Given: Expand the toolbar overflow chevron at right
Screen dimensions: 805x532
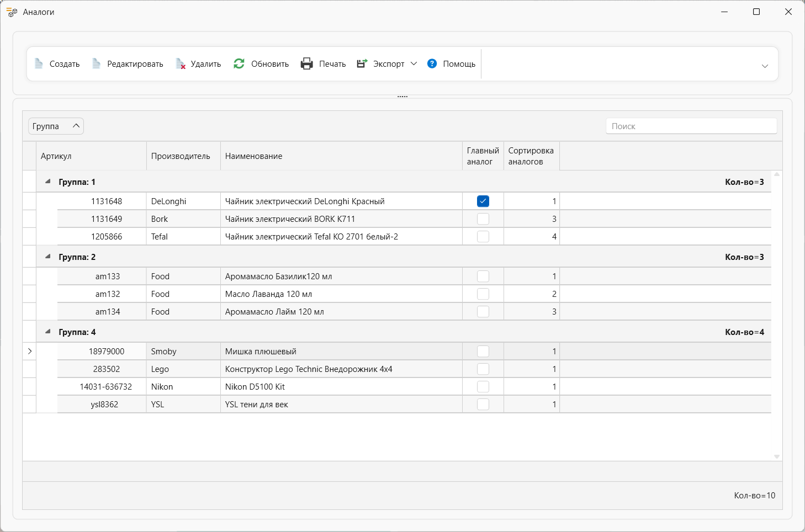Looking at the screenshot, I should [765, 66].
